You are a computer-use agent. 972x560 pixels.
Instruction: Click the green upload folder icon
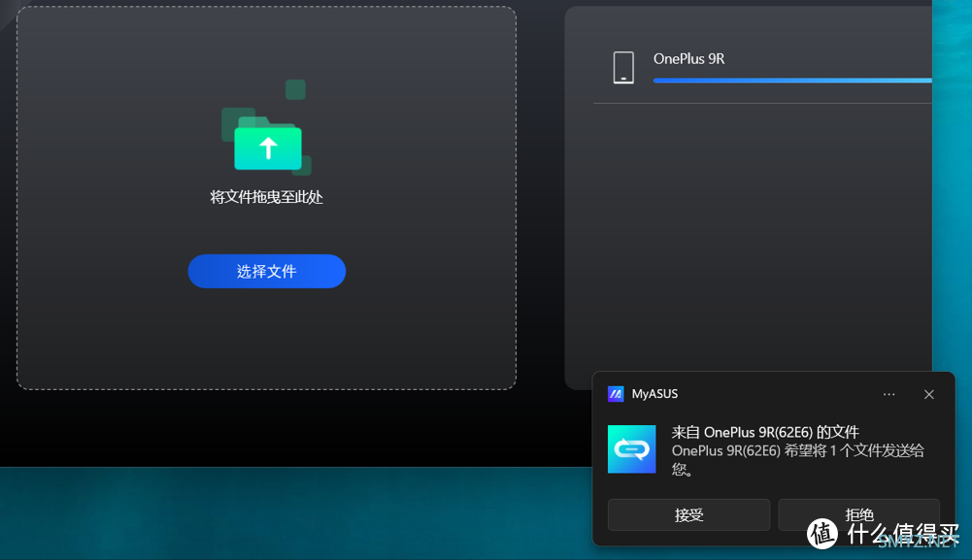[267, 142]
